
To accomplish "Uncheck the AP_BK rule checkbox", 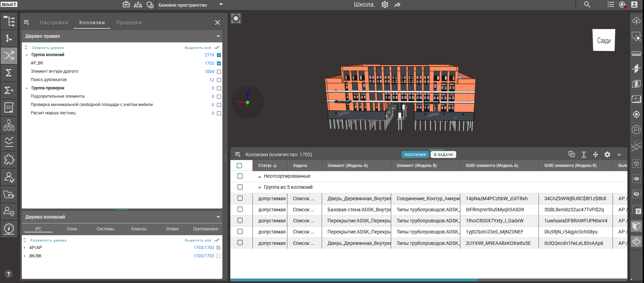I will coord(219,63).
